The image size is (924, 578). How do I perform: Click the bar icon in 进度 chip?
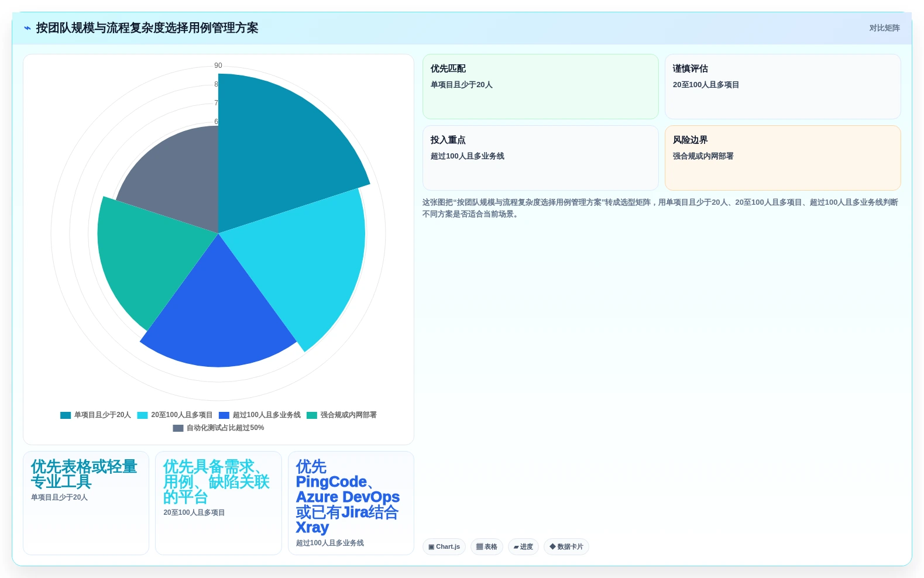pyautogui.click(x=516, y=547)
